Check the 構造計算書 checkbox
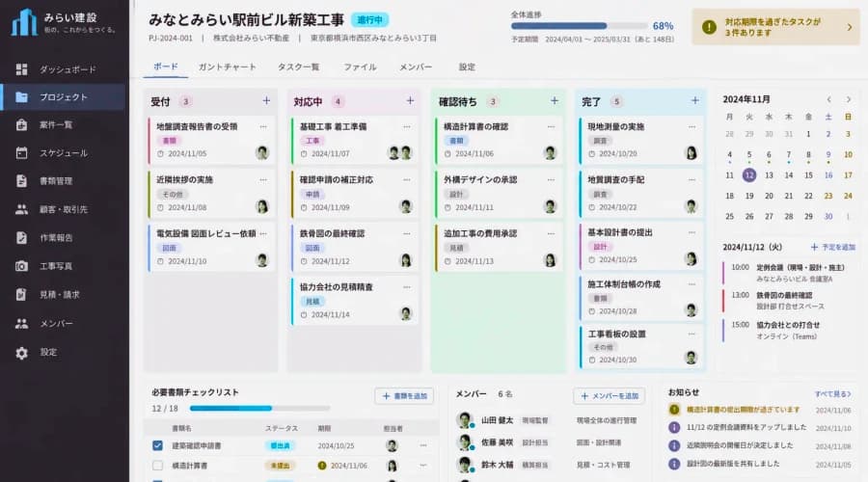 pos(158,466)
